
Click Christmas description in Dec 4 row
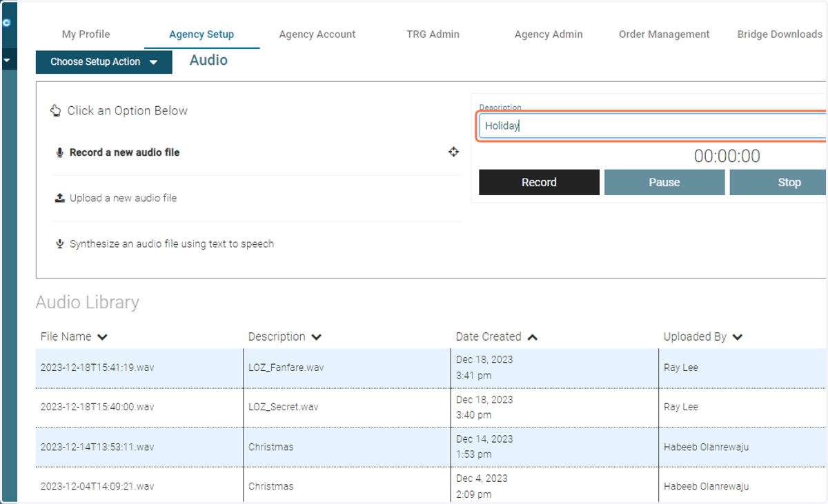point(270,486)
